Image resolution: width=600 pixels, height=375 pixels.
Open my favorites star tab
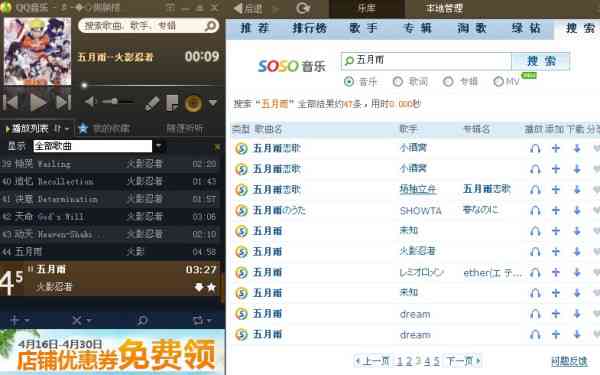tap(104, 128)
